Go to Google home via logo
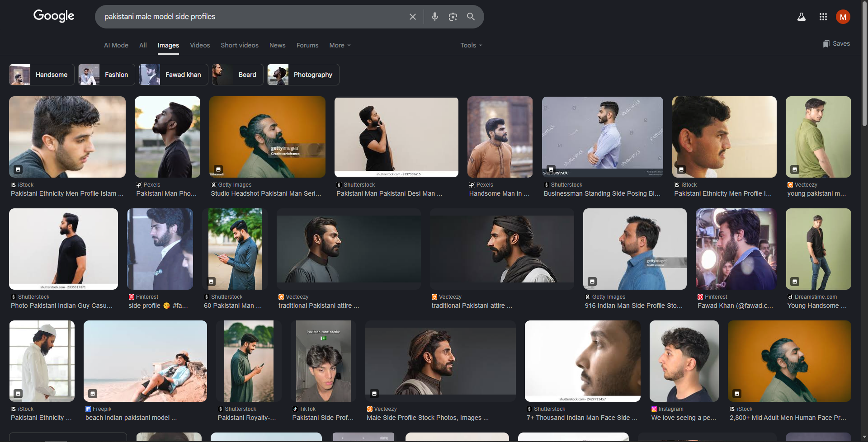 pos(54,16)
